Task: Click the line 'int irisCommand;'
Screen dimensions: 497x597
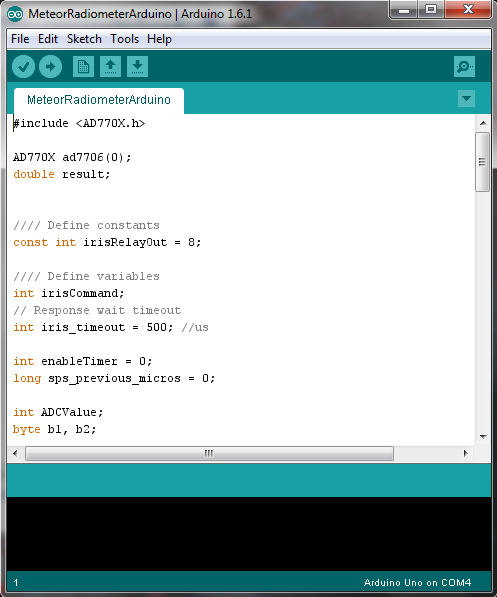Action: pyautogui.click(x=69, y=293)
